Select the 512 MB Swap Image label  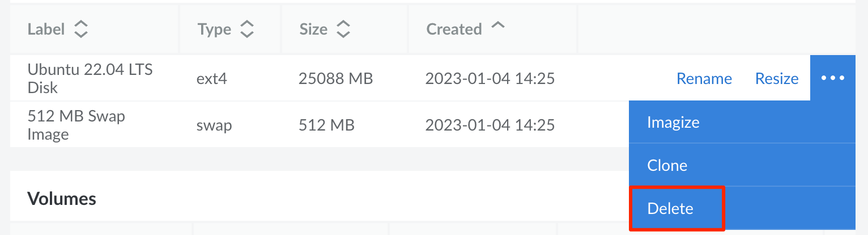coord(76,125)
